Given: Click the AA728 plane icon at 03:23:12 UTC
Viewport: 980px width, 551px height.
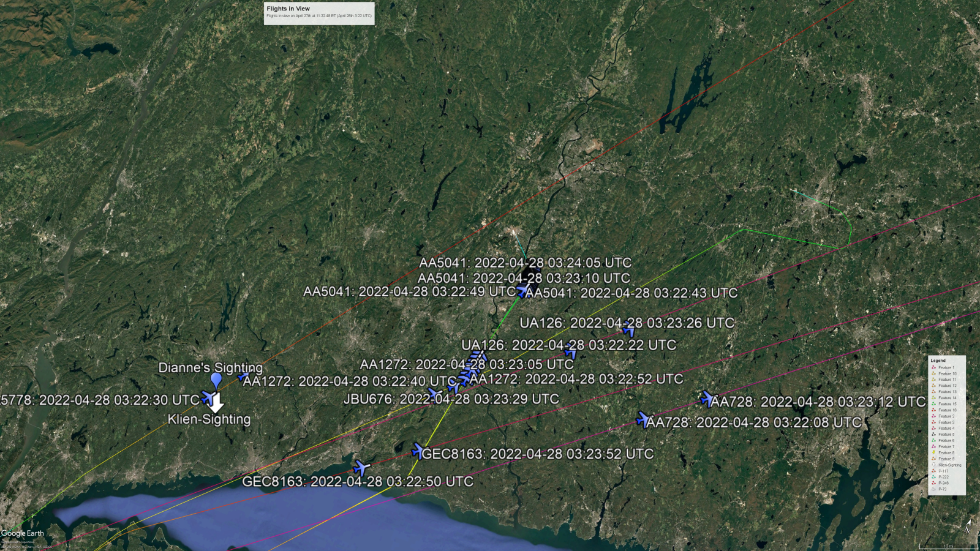Looking at the screenshot, I should [x=707, y=399].
